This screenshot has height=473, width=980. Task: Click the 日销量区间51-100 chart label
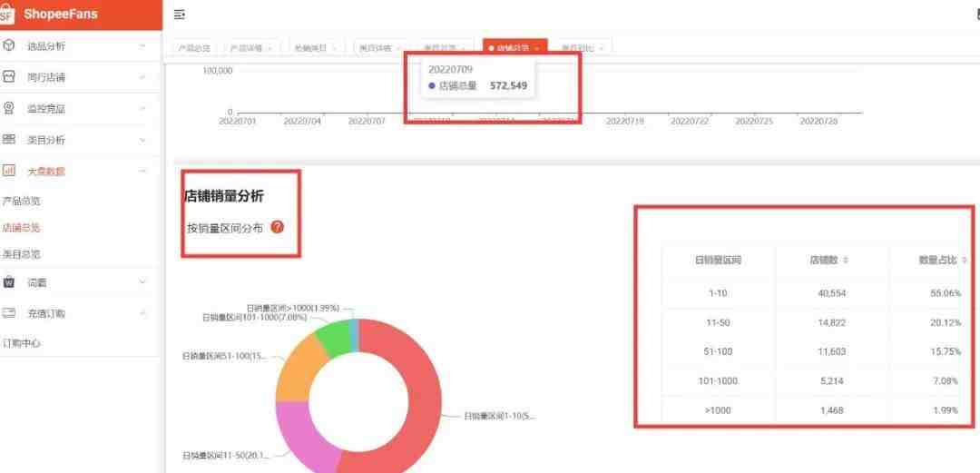[x=225, y=356]
